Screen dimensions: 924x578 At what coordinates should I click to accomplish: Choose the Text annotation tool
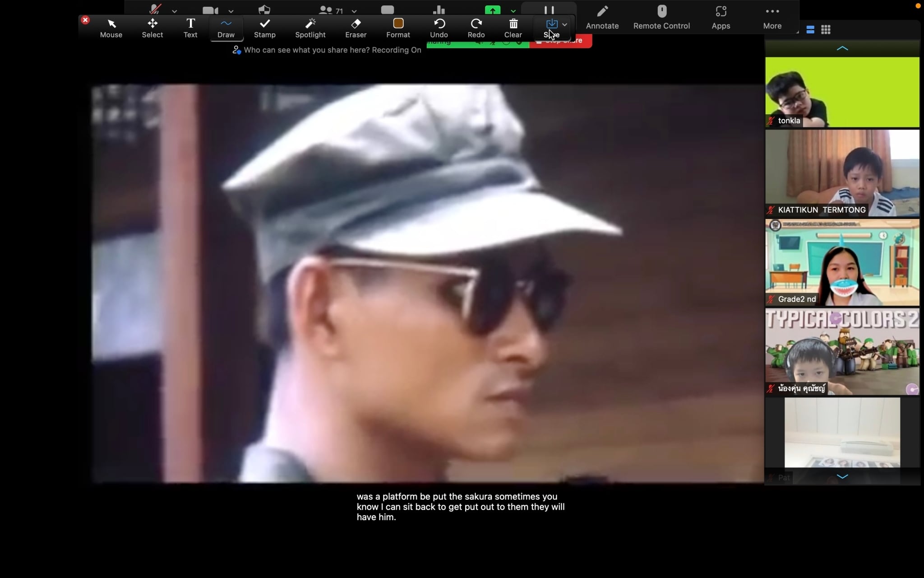(190, 28)
